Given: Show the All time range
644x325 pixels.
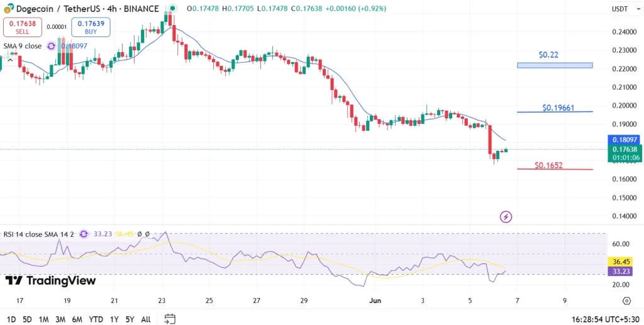Looking at the screenshot, I should click(x=145, y=319).
